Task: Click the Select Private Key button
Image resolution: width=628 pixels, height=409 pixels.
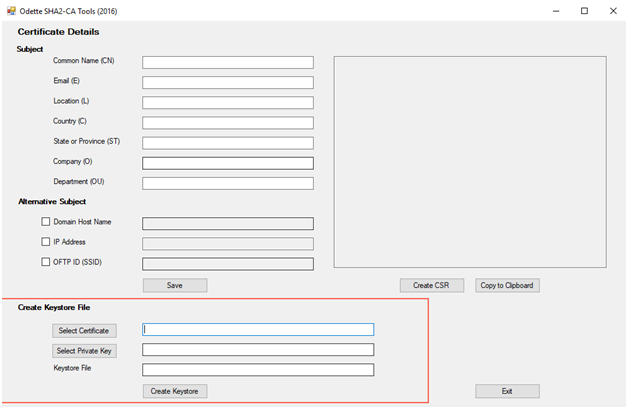Action: click(x=84, y=351)
